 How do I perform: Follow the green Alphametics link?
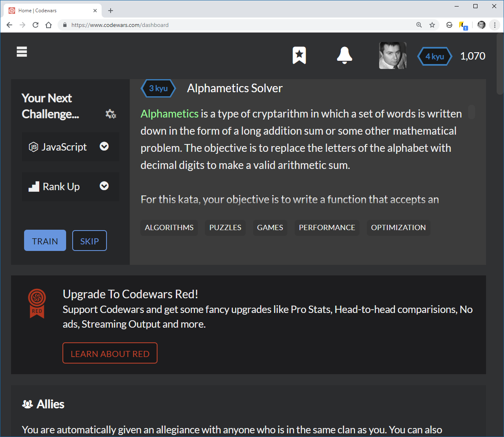(169, 113)
